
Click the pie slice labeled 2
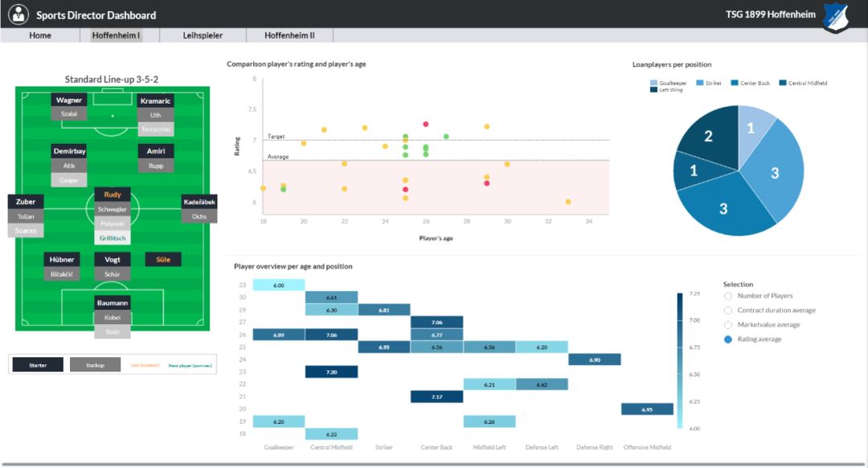click(710, 134)
